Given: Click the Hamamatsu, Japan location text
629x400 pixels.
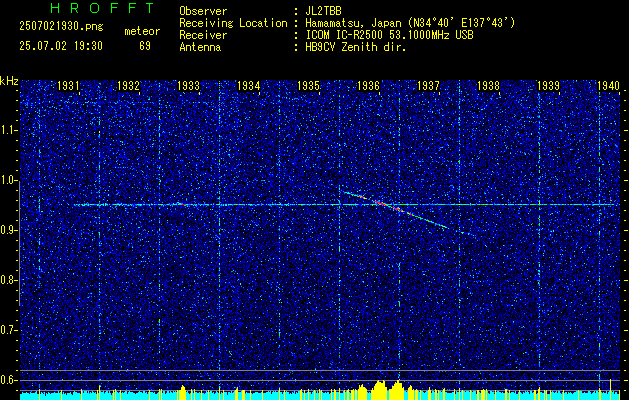Looking at the screenshot, I should click(x=410, y=23).
